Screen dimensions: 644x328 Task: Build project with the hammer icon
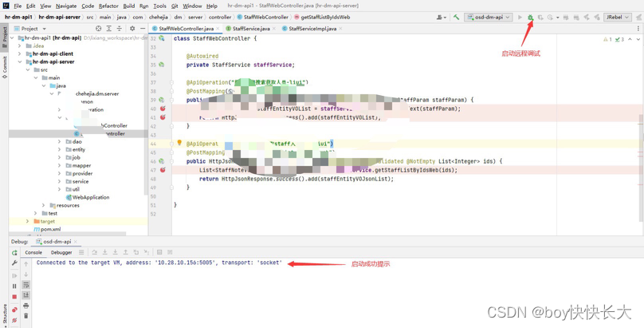457,18
